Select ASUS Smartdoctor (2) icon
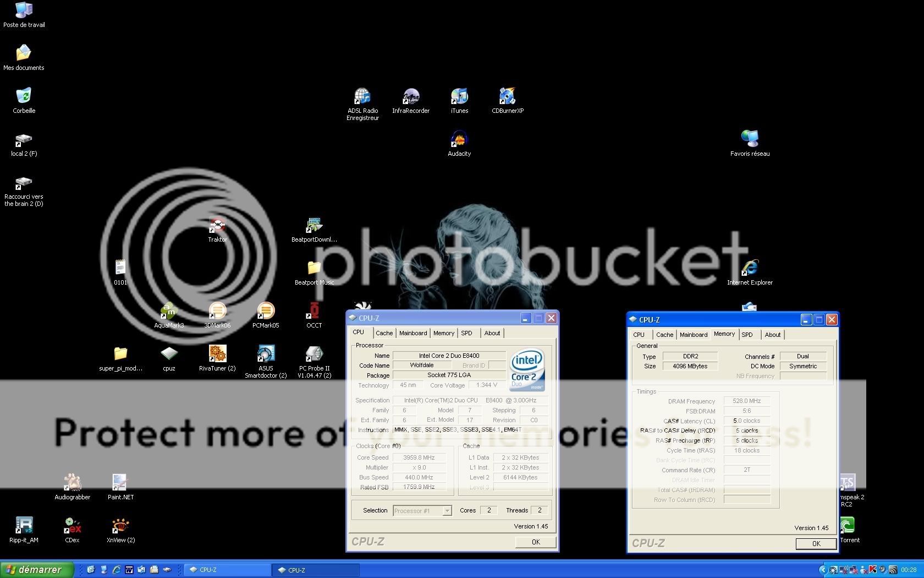 pos(266,362)
